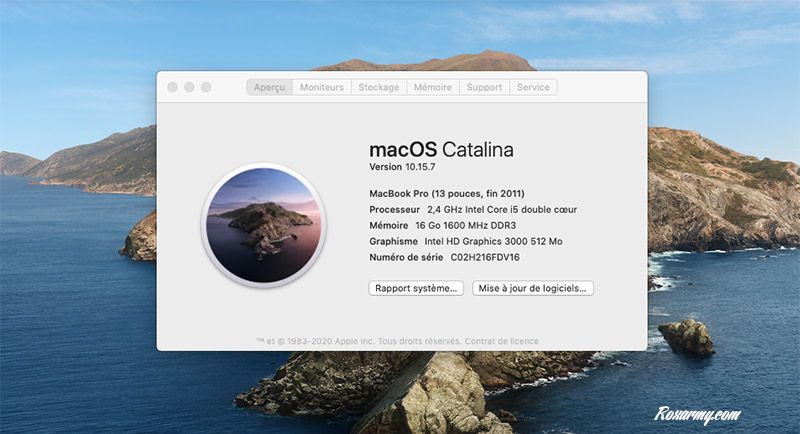Image resolution: width=800 pixels, height=434 pixels.
Task: Click Mise à jour de logiciels button
Action: coord(533,288)
